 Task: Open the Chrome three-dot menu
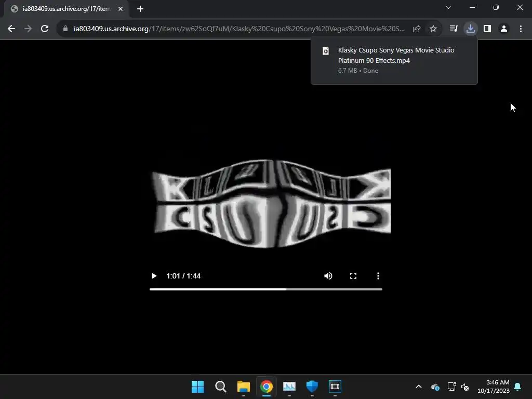[521, 29]
